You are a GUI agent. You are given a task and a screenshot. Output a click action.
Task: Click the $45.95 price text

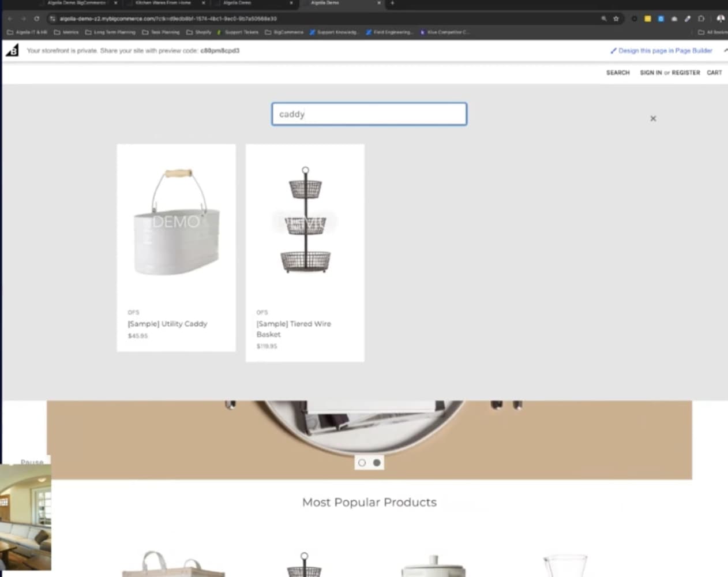coord(138,336)
